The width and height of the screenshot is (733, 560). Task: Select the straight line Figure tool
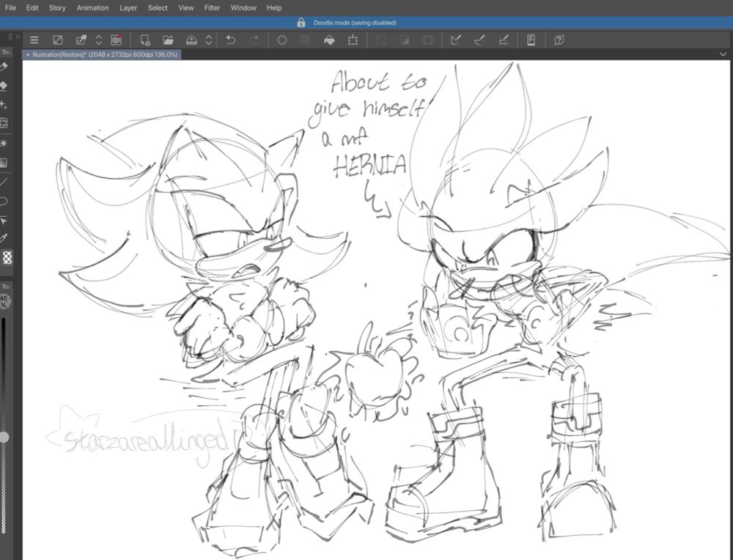click(x=4, y=183)
